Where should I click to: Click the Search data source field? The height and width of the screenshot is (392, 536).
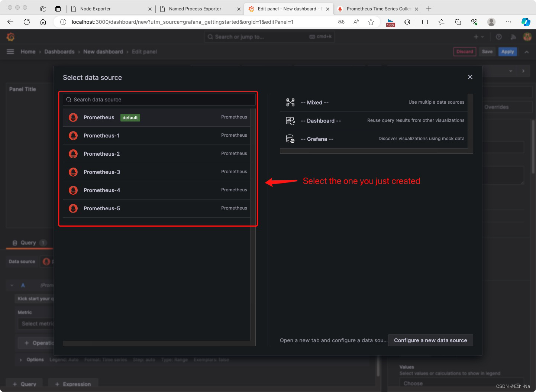(159, 100)
